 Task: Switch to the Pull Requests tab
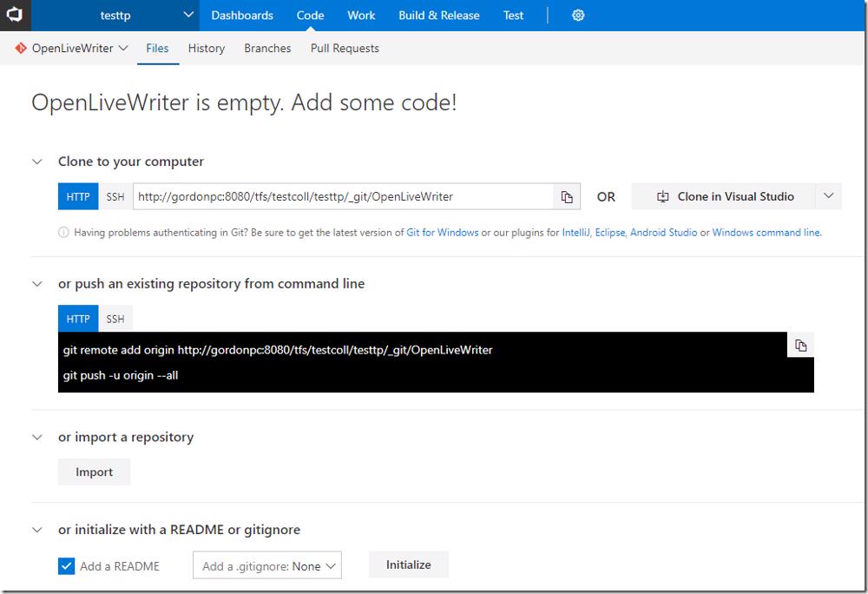tap(345, 48)
